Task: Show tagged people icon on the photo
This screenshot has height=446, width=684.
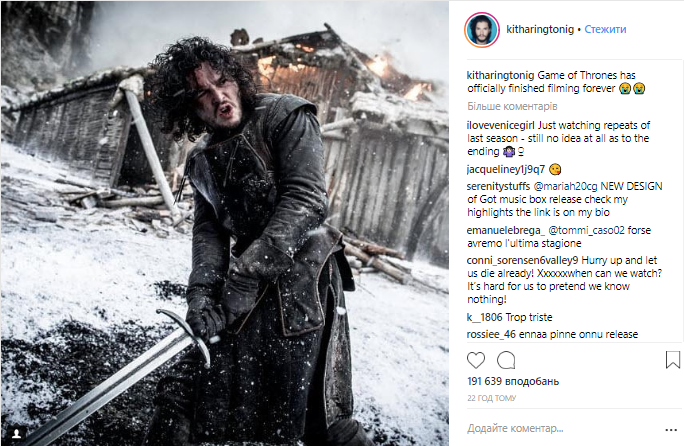Action: pyautogui.click(x=17, y=433)
